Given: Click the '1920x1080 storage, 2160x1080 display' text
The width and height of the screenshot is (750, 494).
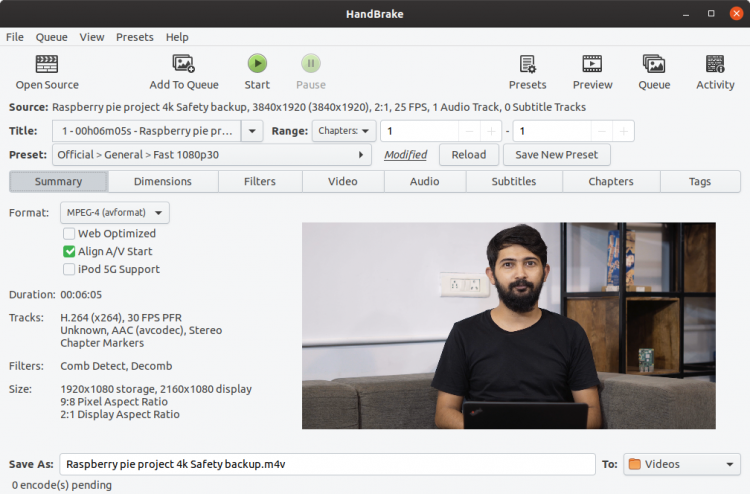Looking at the screenshot, I should [156, 389].
